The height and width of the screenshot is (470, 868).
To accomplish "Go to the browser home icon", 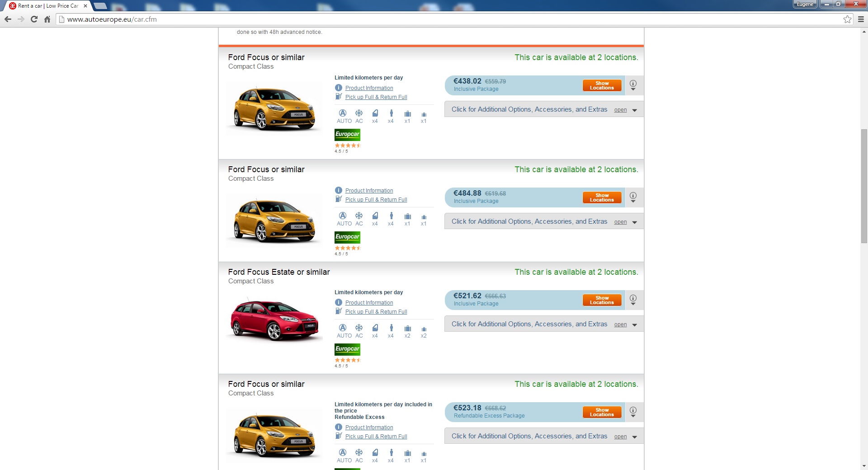I will [x=47, y=19].
